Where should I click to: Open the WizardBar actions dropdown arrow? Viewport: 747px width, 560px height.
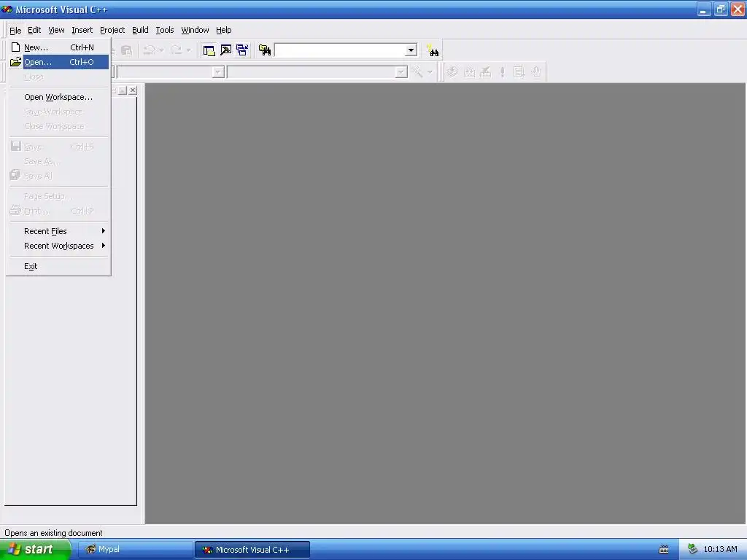tap(430, 72)
